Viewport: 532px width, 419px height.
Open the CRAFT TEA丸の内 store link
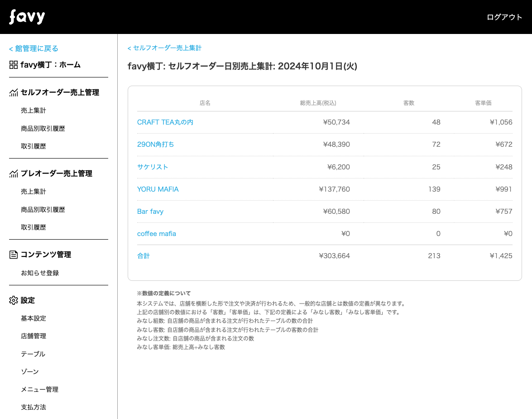(x=165, y=122)
